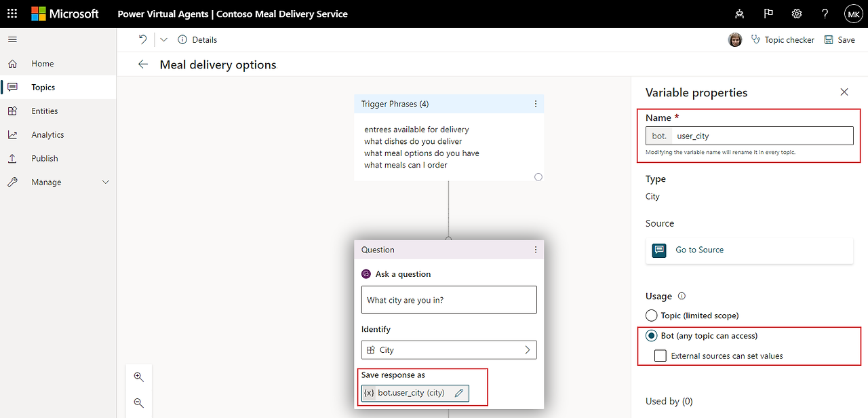Screen dimensions: 868x418
Task: Open the bot assistant icon in the header
Action: click(739, 14)
